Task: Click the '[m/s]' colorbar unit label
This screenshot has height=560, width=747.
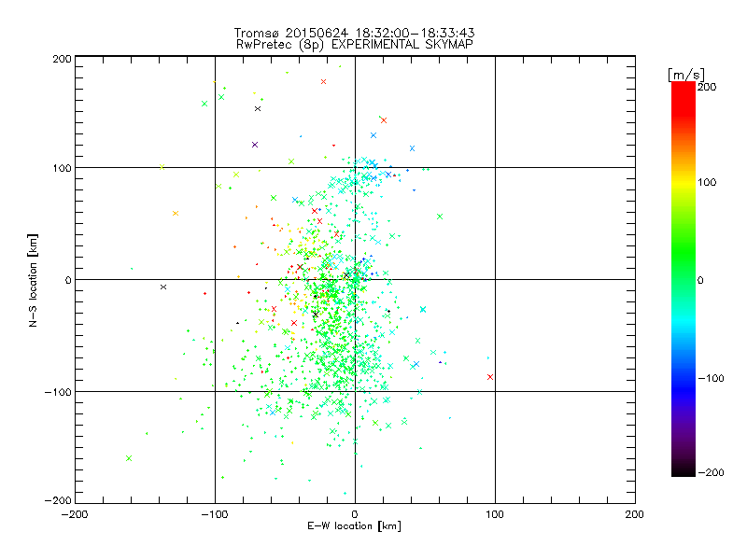Action: click(x=686, y=75)
